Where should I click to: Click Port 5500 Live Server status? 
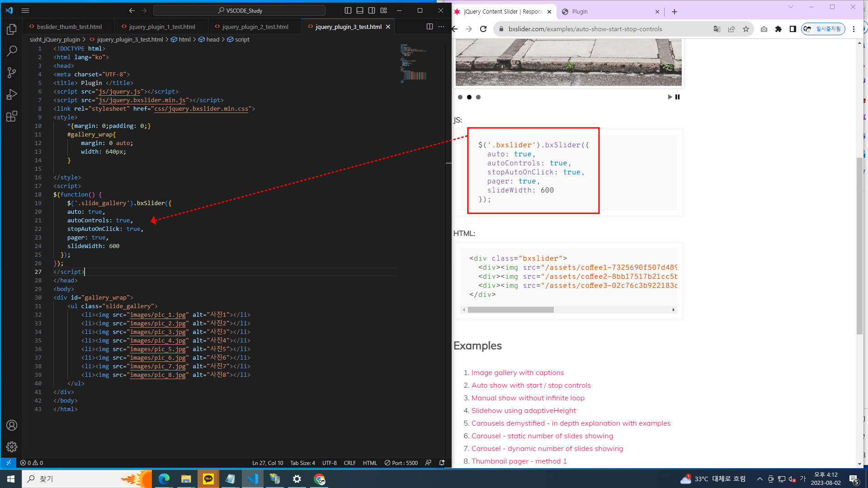coord(401,463)
